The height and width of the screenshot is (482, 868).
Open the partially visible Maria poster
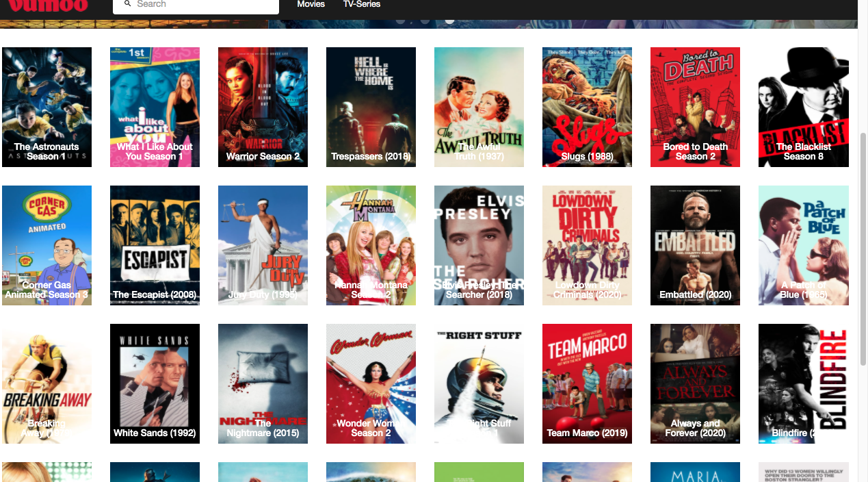point(695,472)
